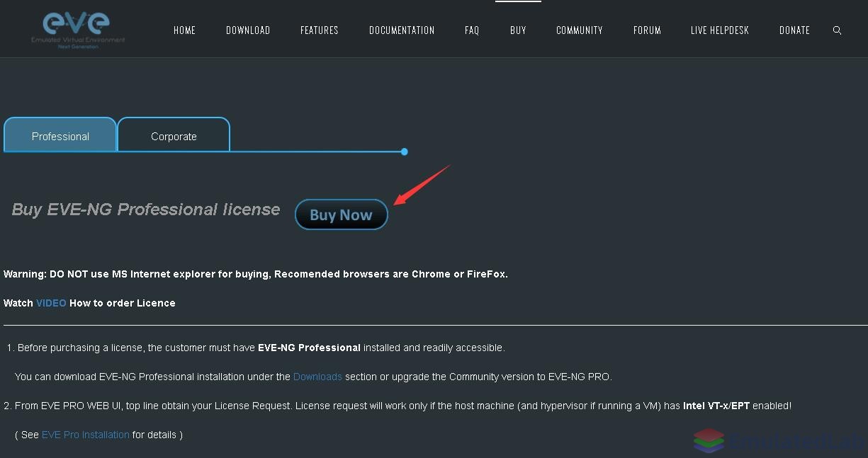
Task: Open the Buy menu item
Action: (518, 30)
